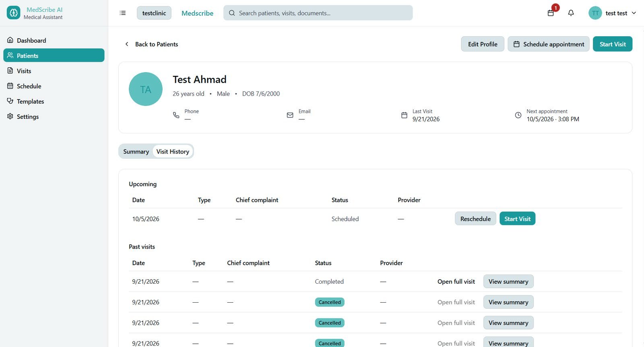The image size is (644, 347).
Task: Toggle the sidebar collapse icon
Action: coord(123,13)
